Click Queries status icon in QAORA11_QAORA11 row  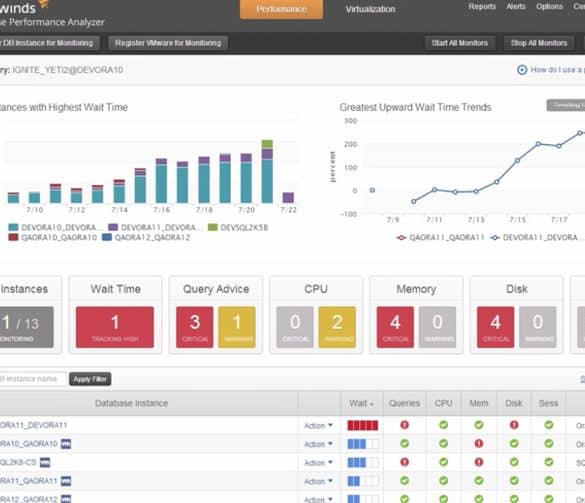point(404,481)
